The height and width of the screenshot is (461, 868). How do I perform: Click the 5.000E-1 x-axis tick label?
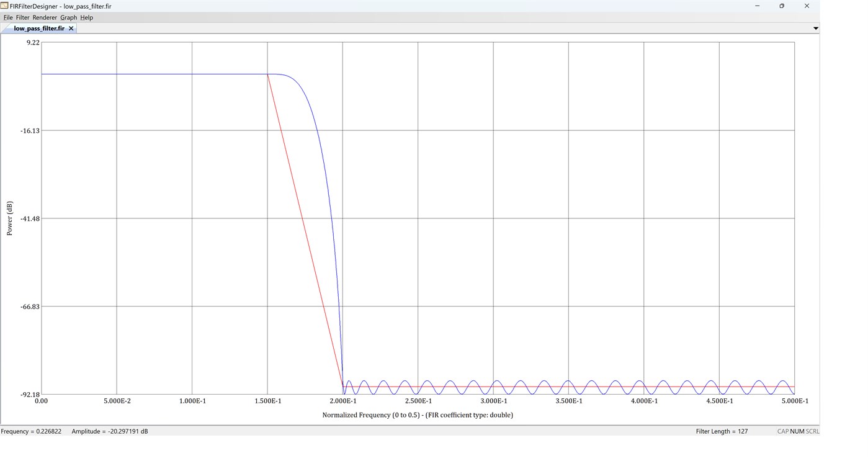[794, 401]
